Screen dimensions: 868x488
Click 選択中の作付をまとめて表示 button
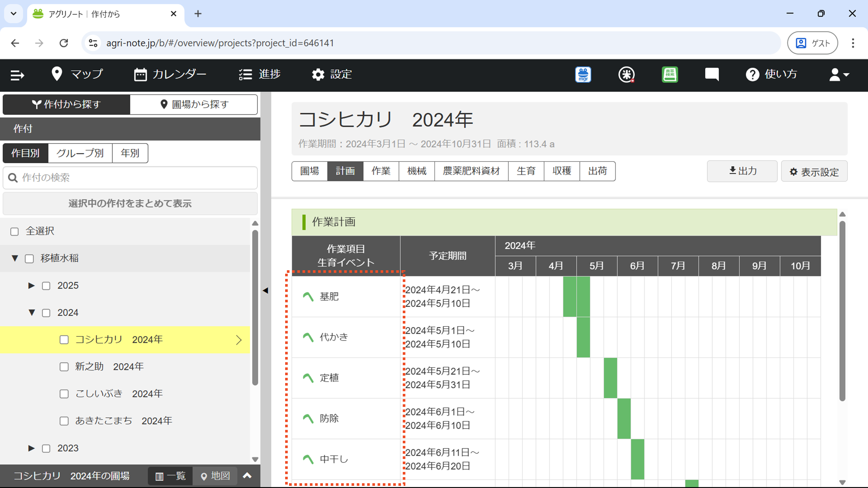click(130, 203)
